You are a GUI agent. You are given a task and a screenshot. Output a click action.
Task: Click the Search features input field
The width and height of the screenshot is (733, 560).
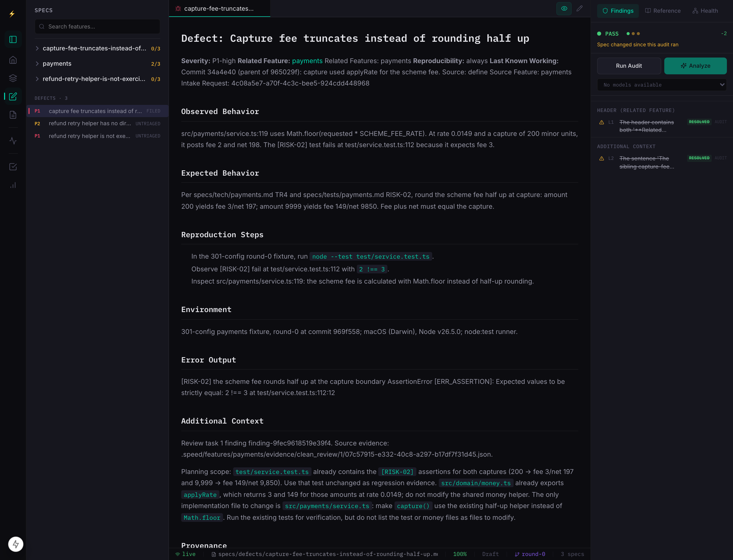point(97,26)
